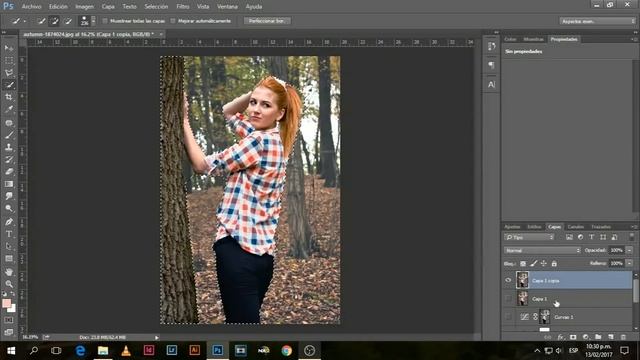
Task: Click the foreground color swatch
Action: tap(7, 303)
